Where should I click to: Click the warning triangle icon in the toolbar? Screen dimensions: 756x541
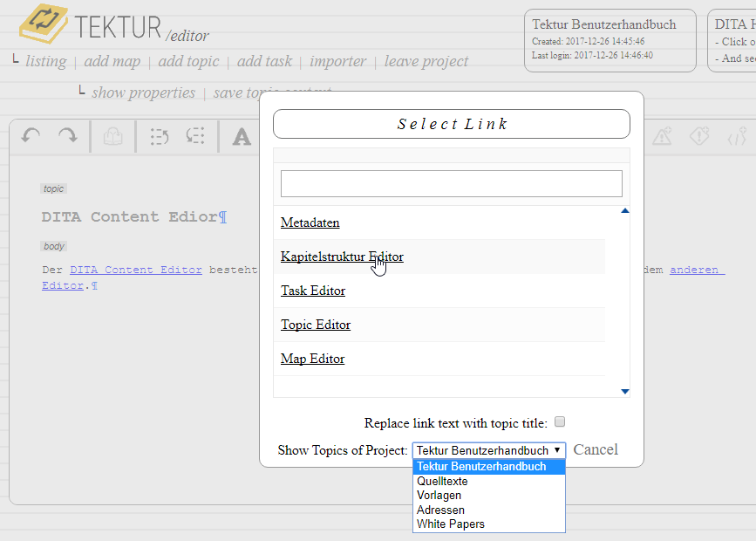(662, 136)
